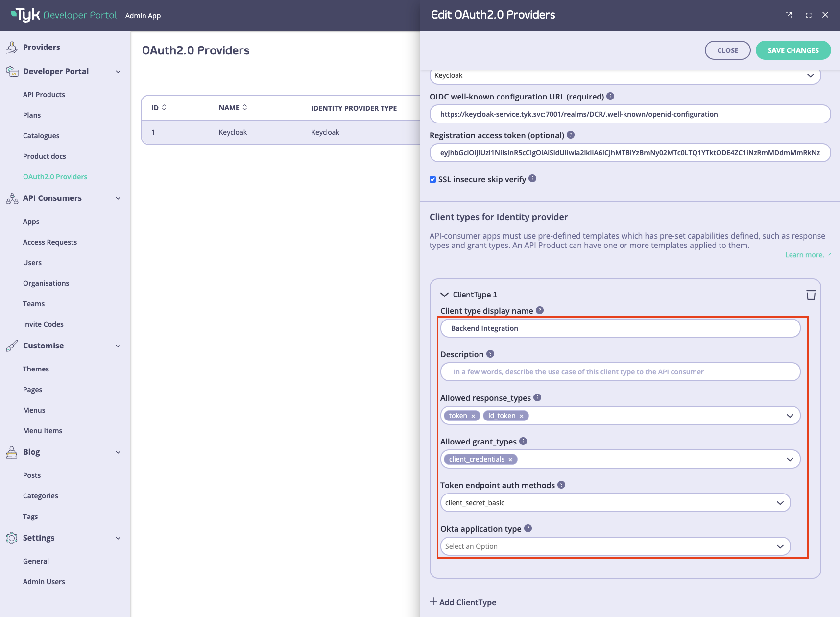840x617 pixels.
Task: Open Access Requests under API Consumers
Action: (49, 242)
